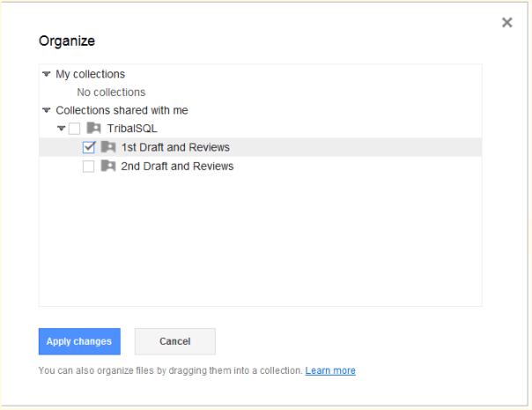Collapse the Collections shared with me arrow
The width and height of the screenshot is (532, 410).
46,111
